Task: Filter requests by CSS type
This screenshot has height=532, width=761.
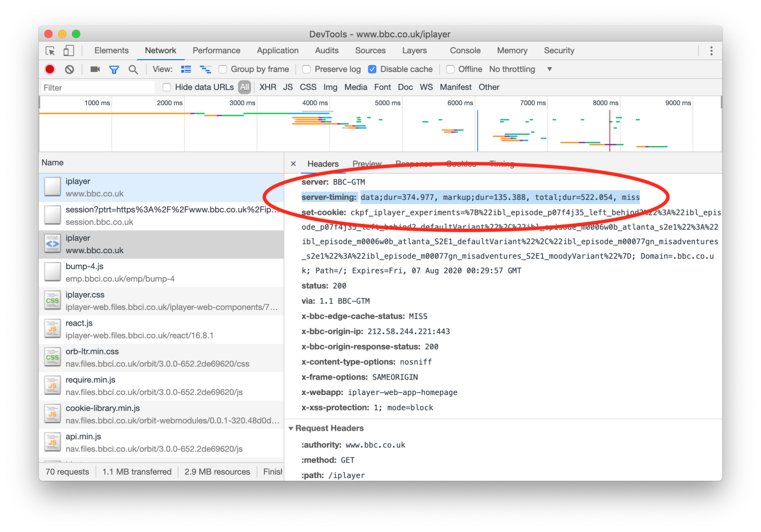Action: (x=308, y=87)
